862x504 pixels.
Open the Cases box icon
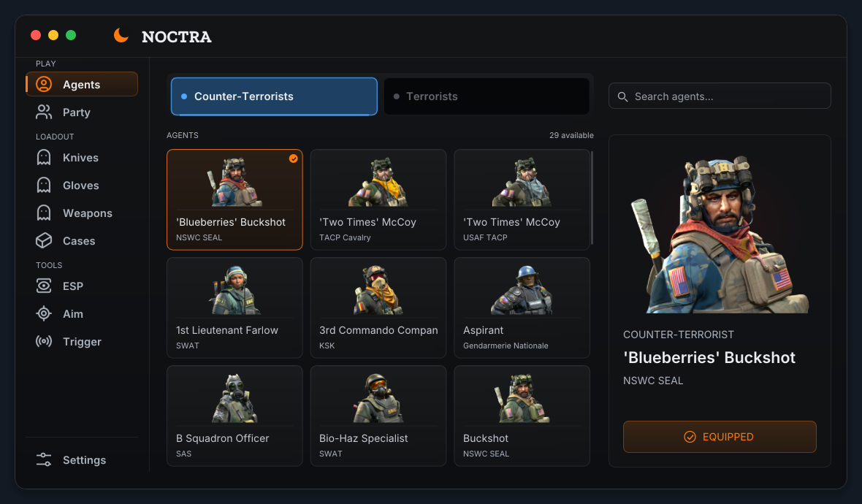[x=44, y=241]
